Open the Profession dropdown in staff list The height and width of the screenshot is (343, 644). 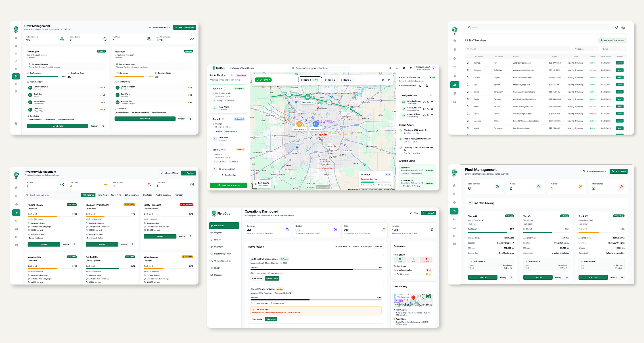[x=585, y=49]
